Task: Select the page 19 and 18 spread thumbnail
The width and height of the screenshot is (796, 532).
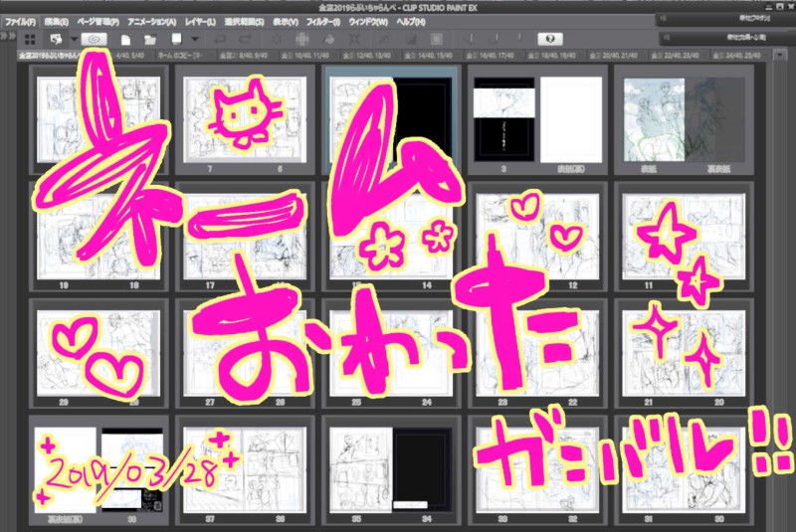Action: [99, 237]
